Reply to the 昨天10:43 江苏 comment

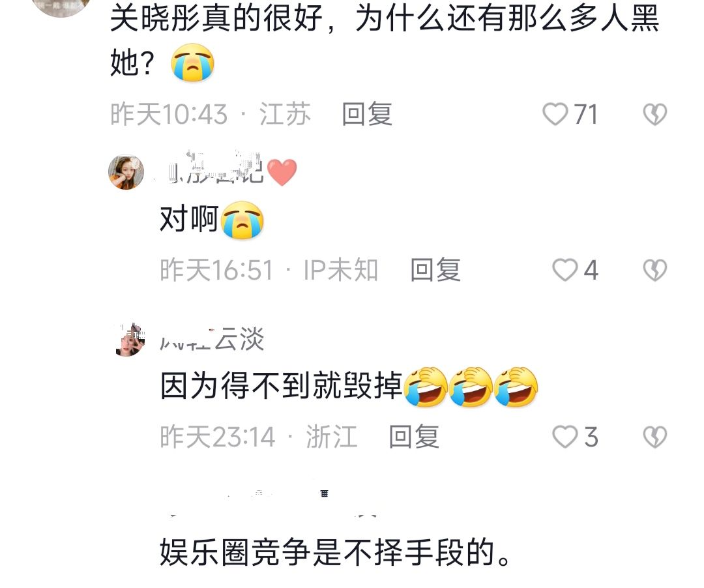367,114
